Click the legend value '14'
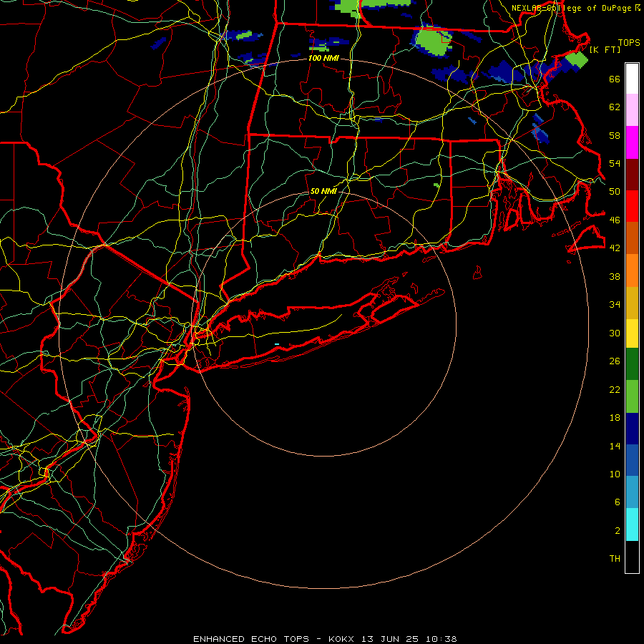644x644 pixels. pos(615,446)
